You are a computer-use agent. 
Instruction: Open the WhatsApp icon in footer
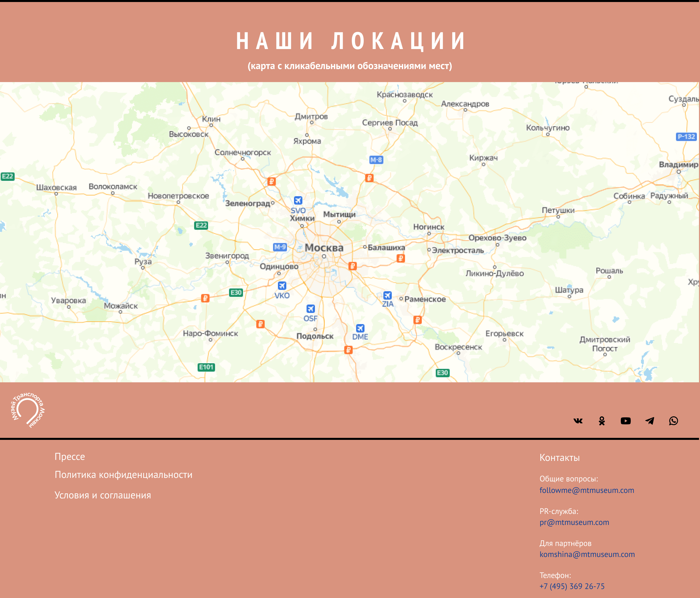(673, 421)
